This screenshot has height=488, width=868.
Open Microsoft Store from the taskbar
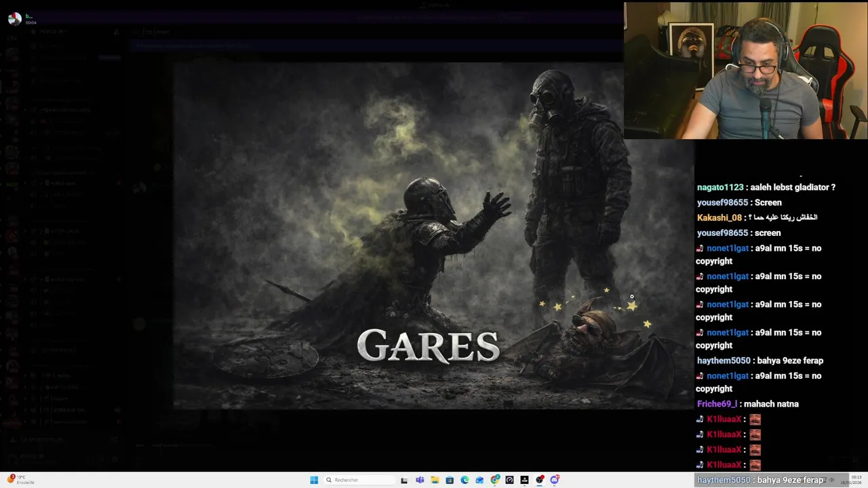point(450,480)
